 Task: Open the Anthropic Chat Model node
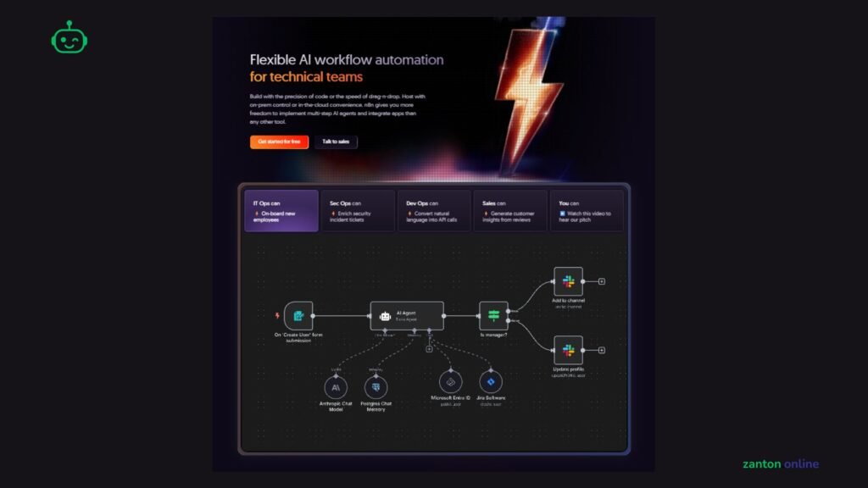[336, 387]
